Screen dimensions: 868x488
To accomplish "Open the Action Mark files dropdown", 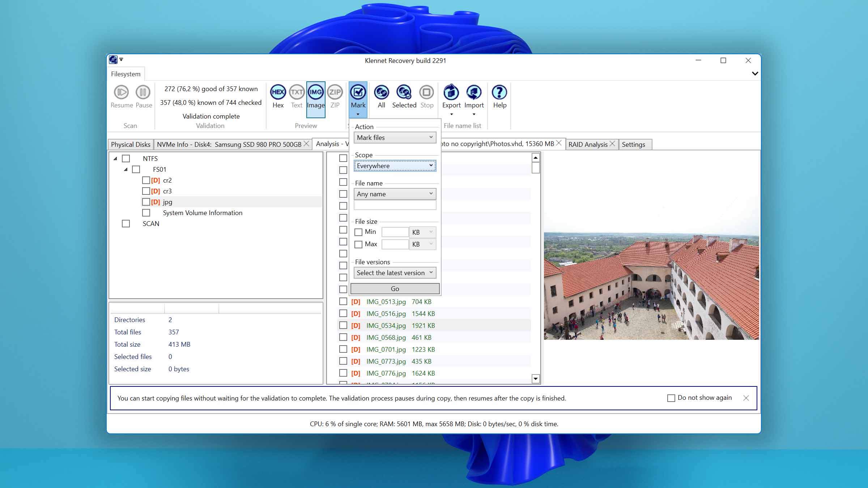I will [395, 137].
